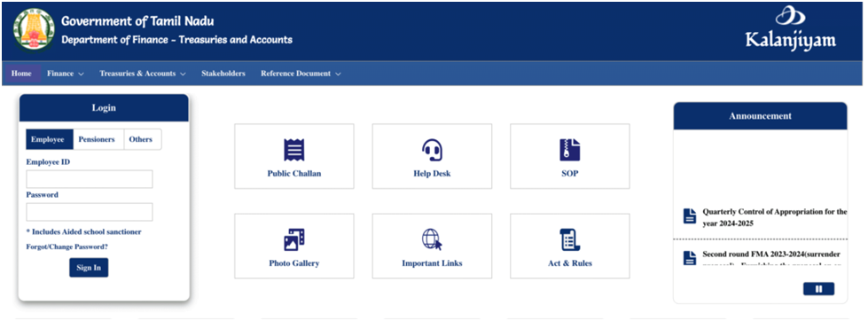Click the Password field label
Image resolution: width=868 pixels, height=321 pixels.
click(42, 195)
